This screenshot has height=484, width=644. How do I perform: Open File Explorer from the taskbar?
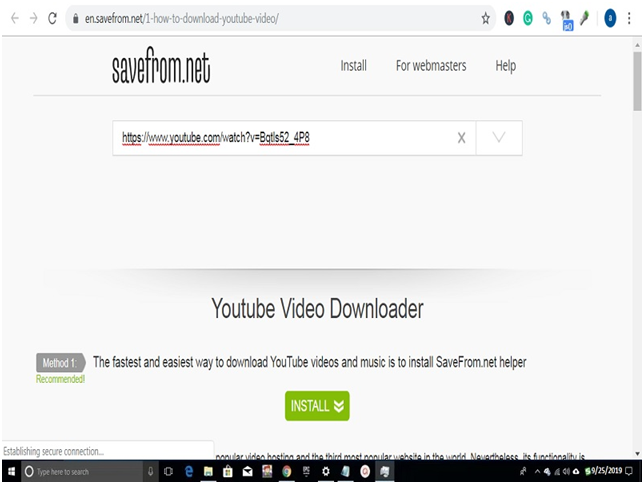click(x=208, y=471)
